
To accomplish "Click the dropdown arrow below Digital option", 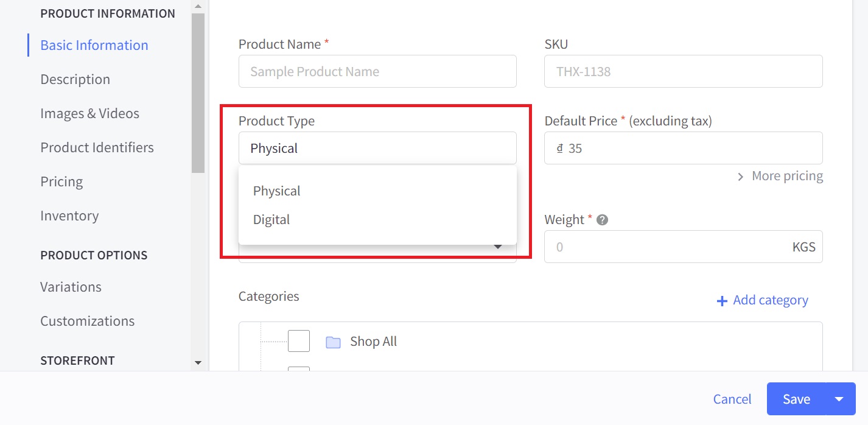I will [497, 247].
